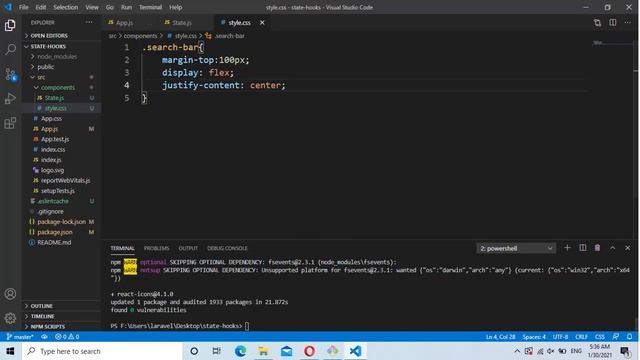The image size is (640, 360).
Task: Switch to the Debug Console tab
Action: pos(227,248)
